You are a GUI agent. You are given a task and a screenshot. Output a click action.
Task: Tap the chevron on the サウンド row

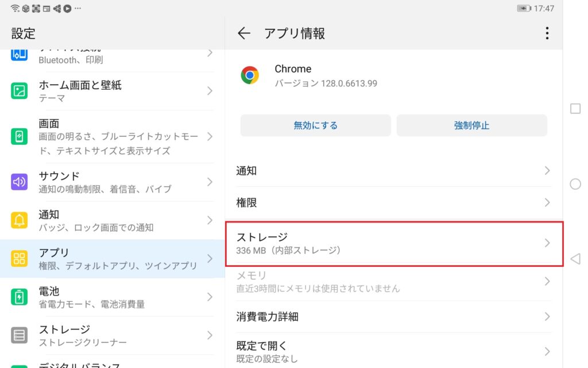point(210,182)
